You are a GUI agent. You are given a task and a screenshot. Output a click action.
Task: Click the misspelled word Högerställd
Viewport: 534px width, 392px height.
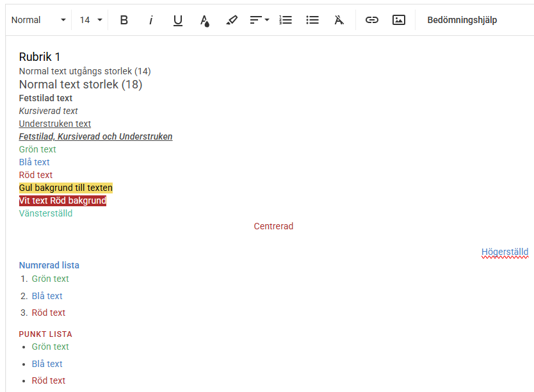click(505, 252)
